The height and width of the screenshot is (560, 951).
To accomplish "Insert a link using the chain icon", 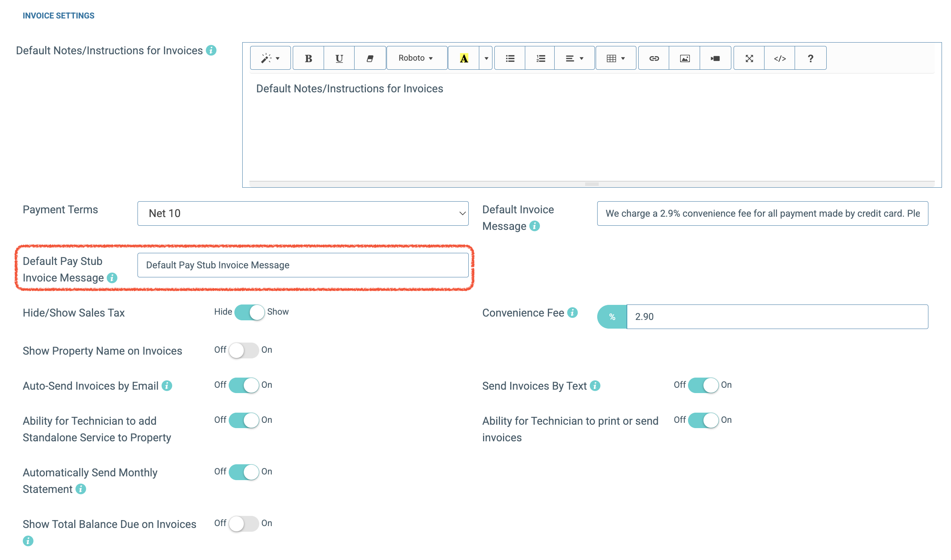I will (x=654, y=58).
